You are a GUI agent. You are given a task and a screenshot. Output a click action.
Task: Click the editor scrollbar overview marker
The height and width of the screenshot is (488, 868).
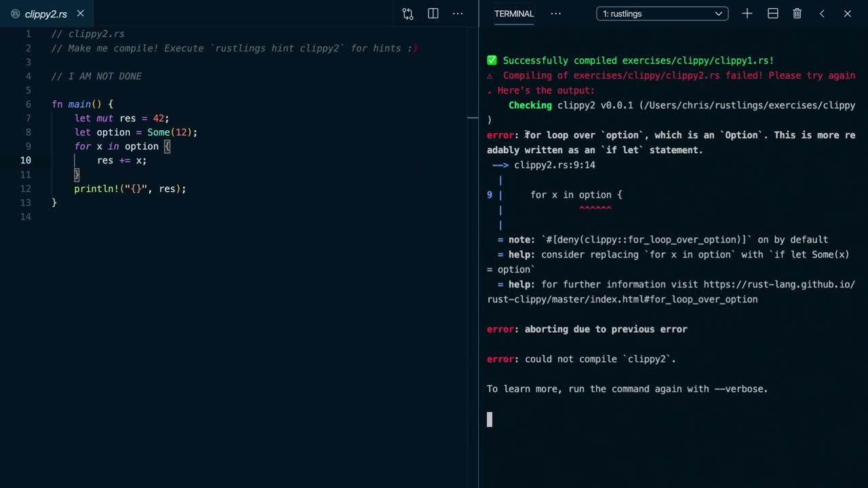pyautogui.click(x=473, y=118)
